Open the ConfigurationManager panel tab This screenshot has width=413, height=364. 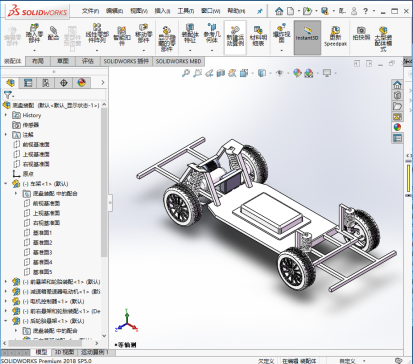(46, 83)
